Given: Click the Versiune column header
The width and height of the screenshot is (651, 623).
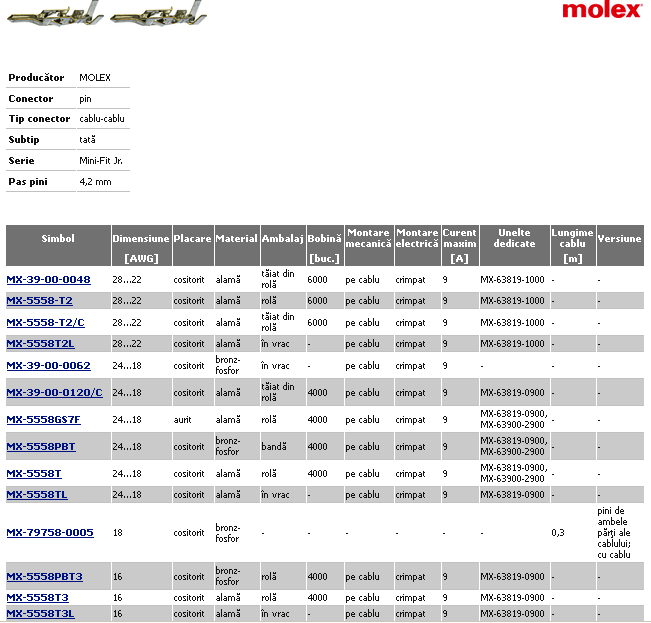Looking at the screenshot, I should pos(620,245).
